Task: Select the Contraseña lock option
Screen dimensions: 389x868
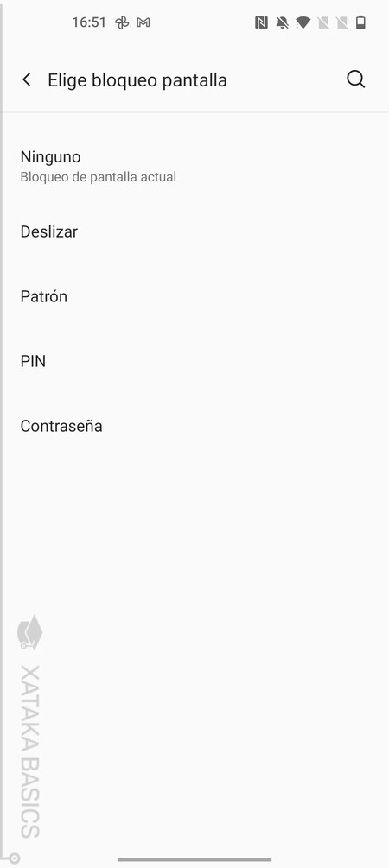Action: point(194,426)
